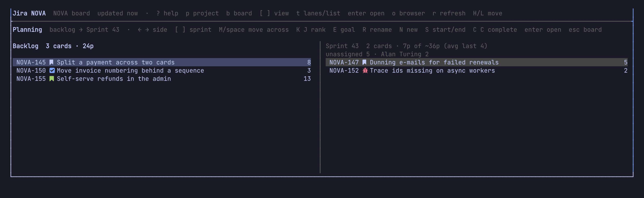Click the story bookmark icon on NOVA-145
644x198 pixels.
(52, 62)
